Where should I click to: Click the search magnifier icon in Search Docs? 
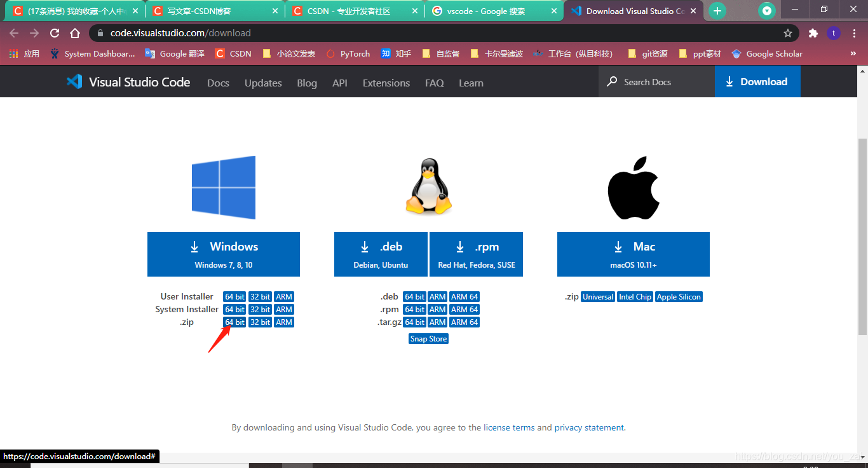point(612,81)
